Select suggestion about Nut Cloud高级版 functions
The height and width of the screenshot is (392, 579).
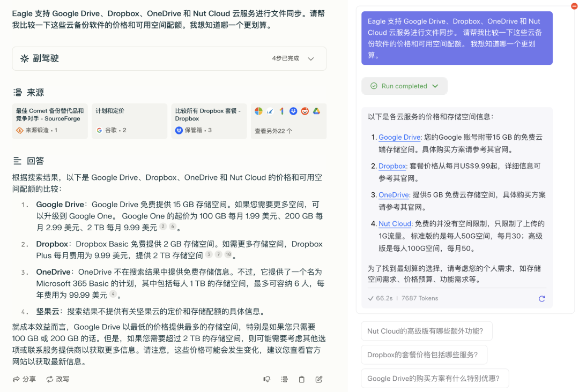click(x=427, y=331)
